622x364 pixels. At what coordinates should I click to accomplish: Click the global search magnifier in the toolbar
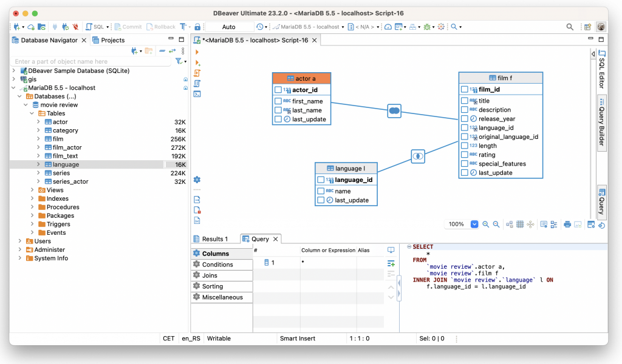point(570,27)
